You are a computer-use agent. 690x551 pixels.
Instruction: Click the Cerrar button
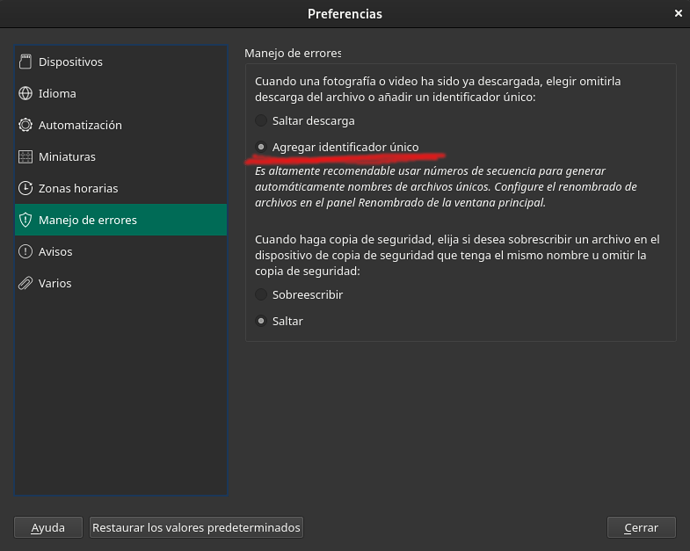point(641,527)
